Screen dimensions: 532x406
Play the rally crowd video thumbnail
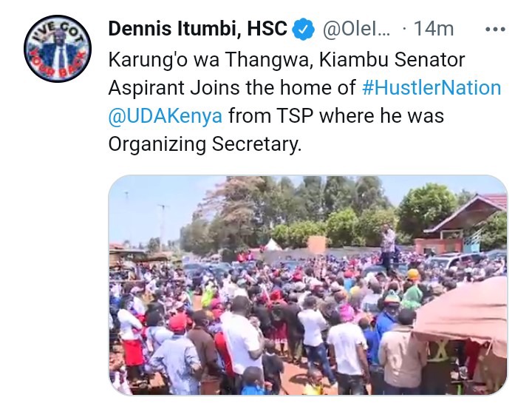tap(307, 285)
